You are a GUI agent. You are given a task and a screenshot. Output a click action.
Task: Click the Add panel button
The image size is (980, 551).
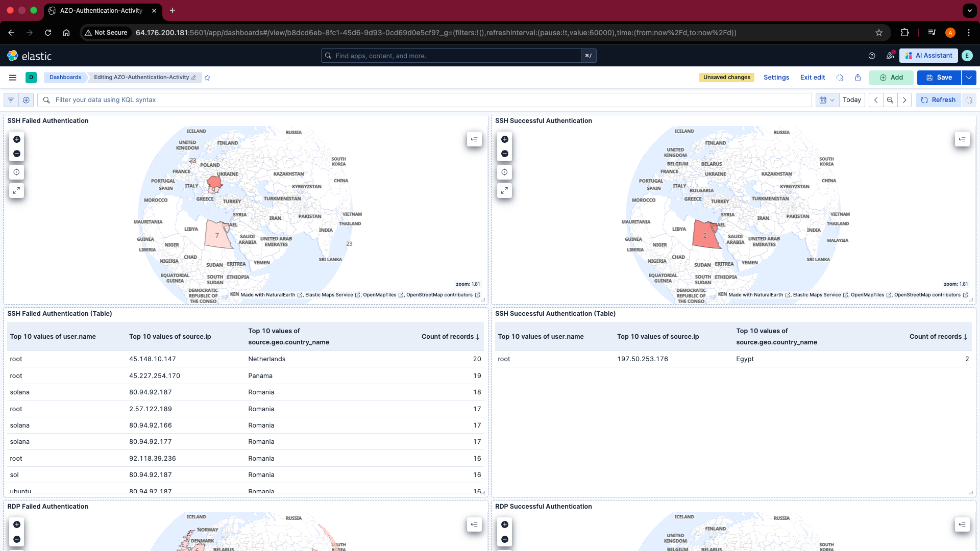[x=891, y=78]
